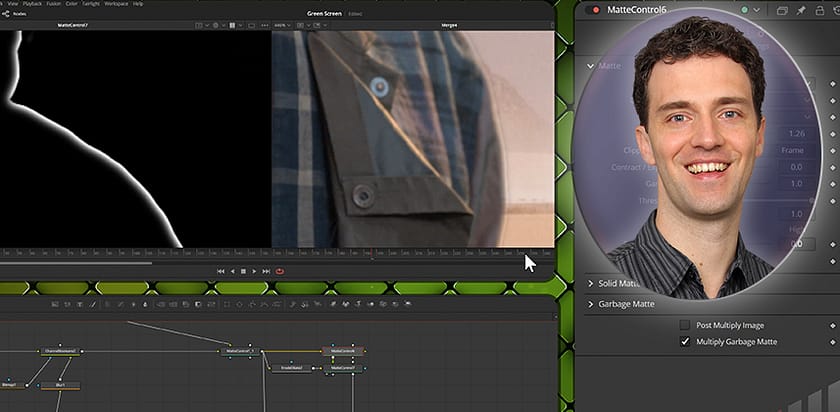The width and height of the screenshot is (840, 412).
Task: Enable the Post Multiply Image checkbox
Action: point(685,325)
